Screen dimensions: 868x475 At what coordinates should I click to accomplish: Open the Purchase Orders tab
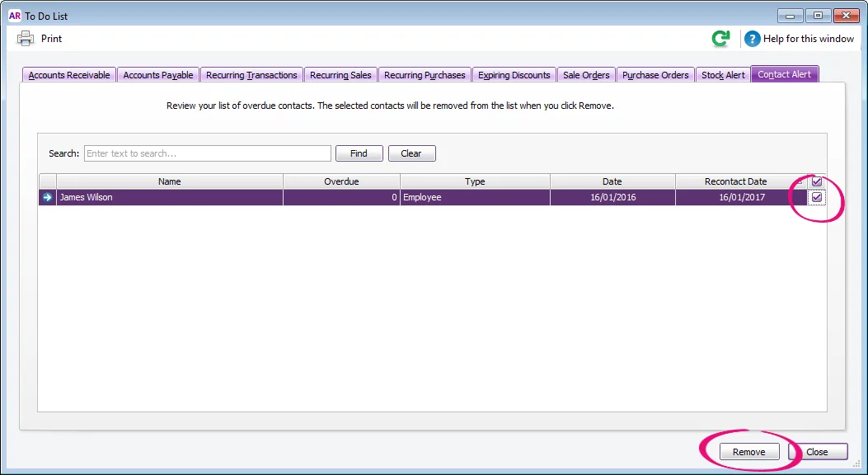655,75
